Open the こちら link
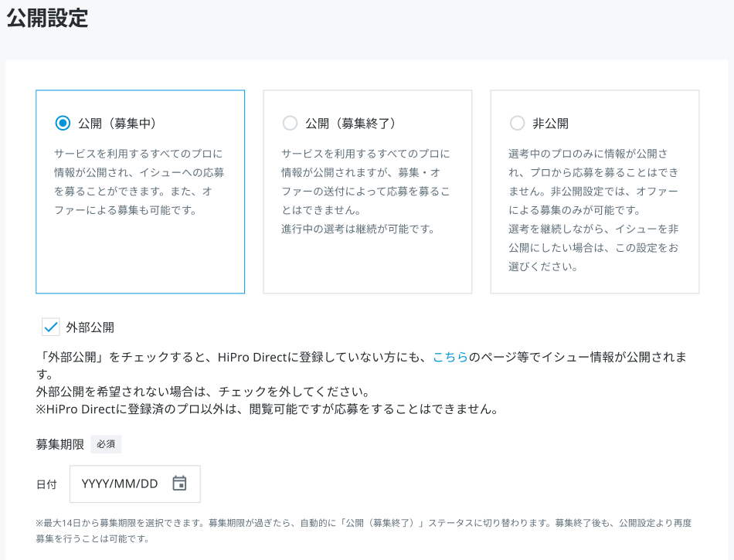This screenshot has height=560, width=734. click(450, 357)
